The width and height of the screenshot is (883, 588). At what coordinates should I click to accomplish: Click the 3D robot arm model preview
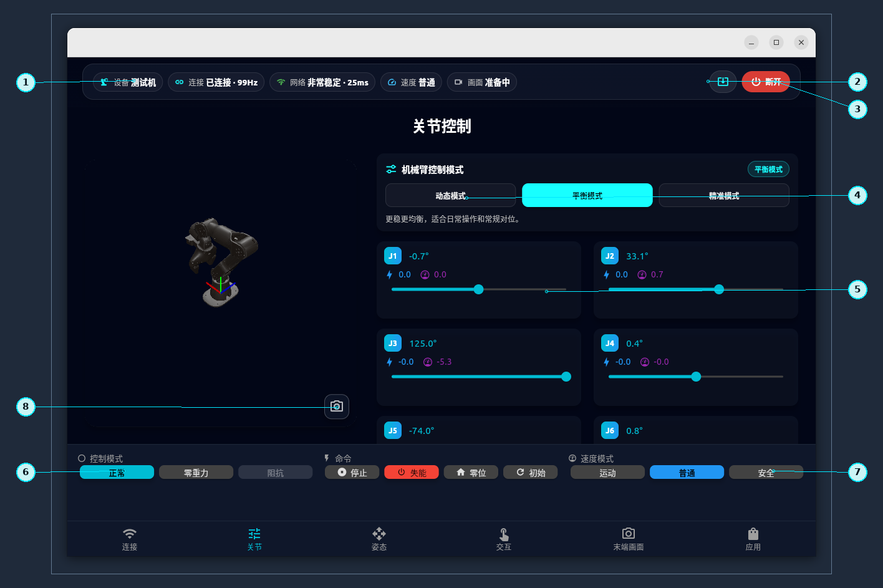click(222, 261)
